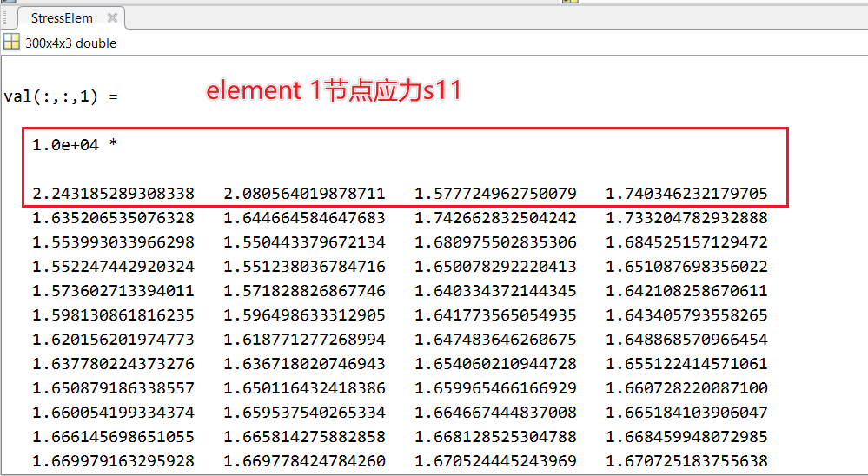This screenshot has height=476, width=868.
Task: Click value 1.680975502835306
Action: tap(495, 241)
